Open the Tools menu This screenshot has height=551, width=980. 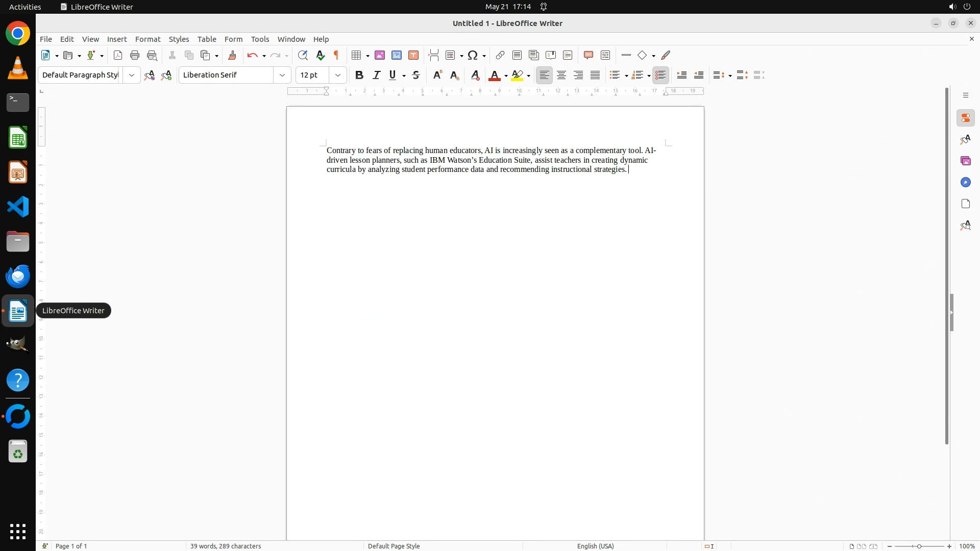pos(260,39)
